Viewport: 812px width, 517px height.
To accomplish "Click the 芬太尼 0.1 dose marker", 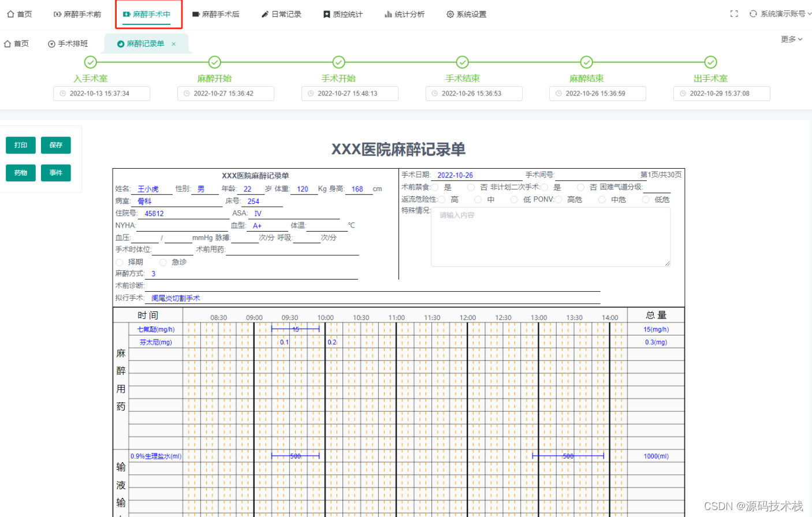I will [284, 343].
